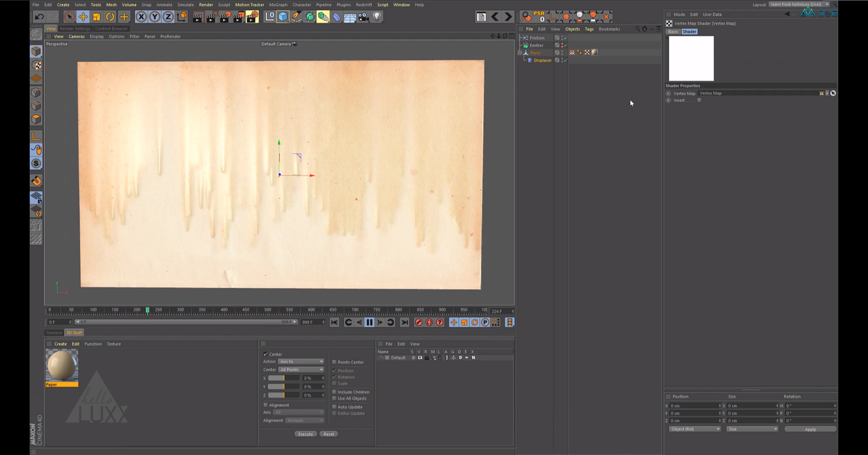868x455 pixels.
Task: Open the Redshift menu
Action: (x=364, y=5)
